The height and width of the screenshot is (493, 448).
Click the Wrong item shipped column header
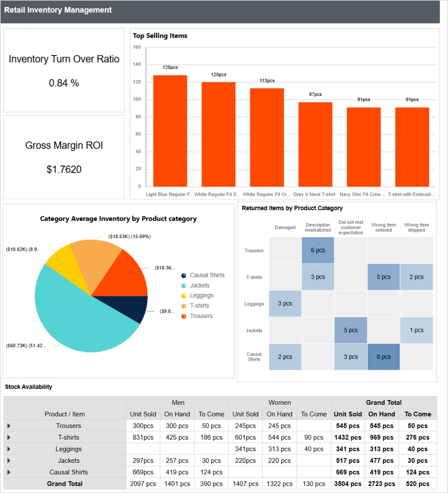tap(416, 227)
